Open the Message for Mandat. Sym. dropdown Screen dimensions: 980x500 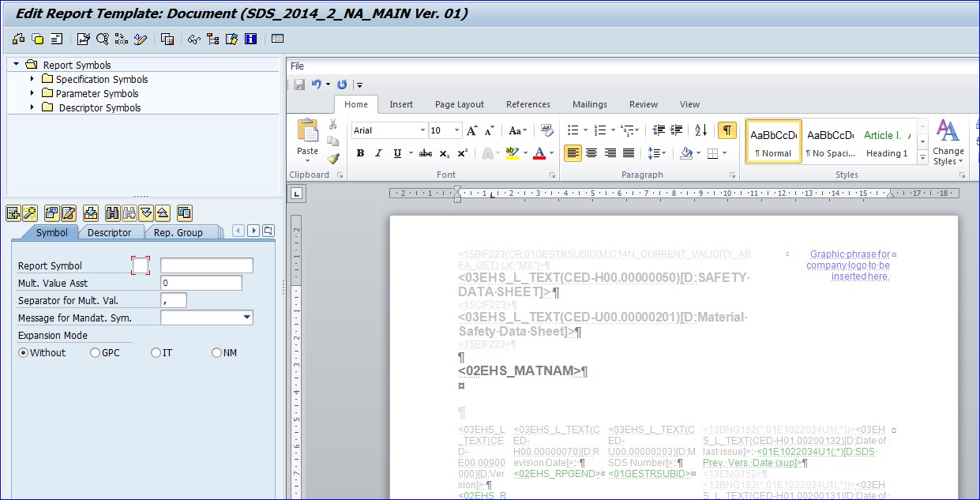247,318
